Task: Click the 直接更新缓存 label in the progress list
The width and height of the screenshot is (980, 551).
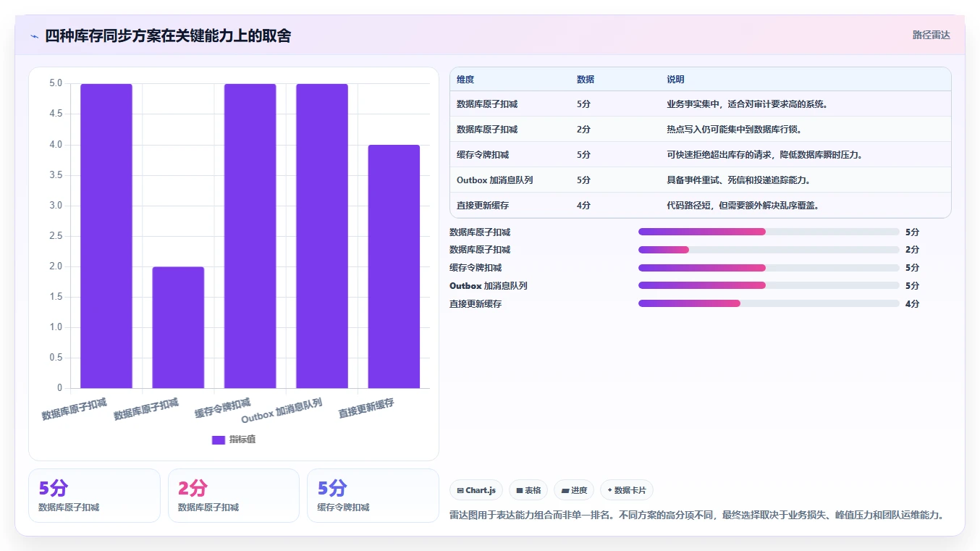Action: 476,304
